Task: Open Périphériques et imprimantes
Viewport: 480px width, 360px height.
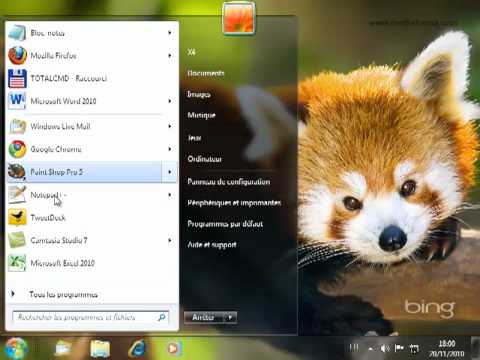Action: click(x=234, y=203)
